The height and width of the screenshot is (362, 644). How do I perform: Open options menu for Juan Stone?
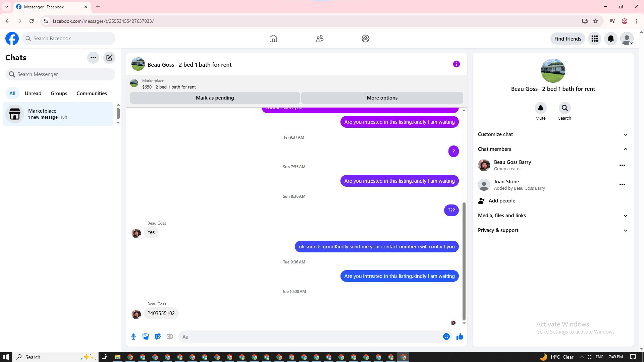622,185
